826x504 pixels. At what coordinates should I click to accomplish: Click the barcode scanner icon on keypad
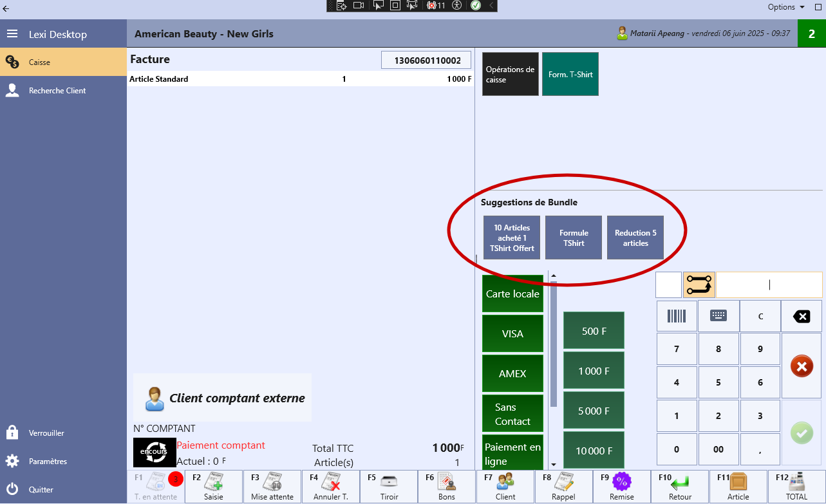[x=677, y=316]
